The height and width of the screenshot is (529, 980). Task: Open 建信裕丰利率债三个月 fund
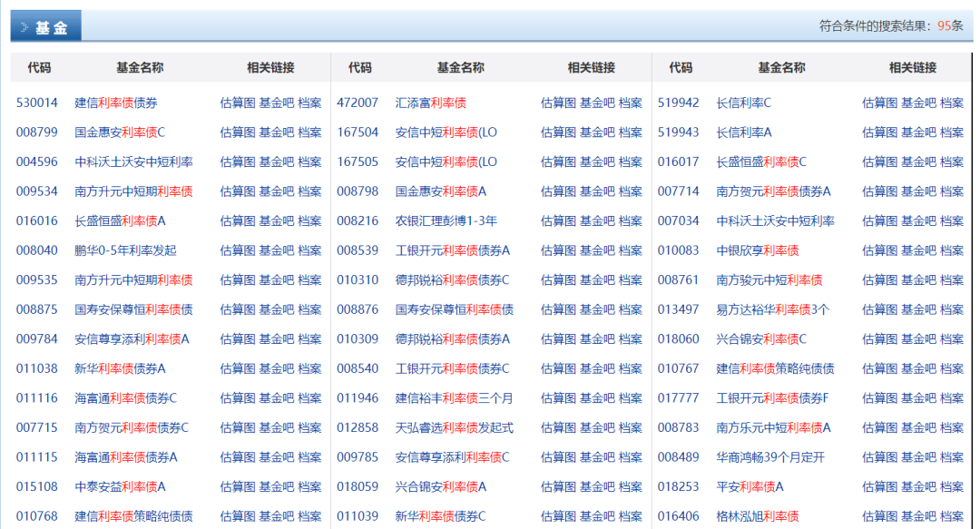click(455, 397)
